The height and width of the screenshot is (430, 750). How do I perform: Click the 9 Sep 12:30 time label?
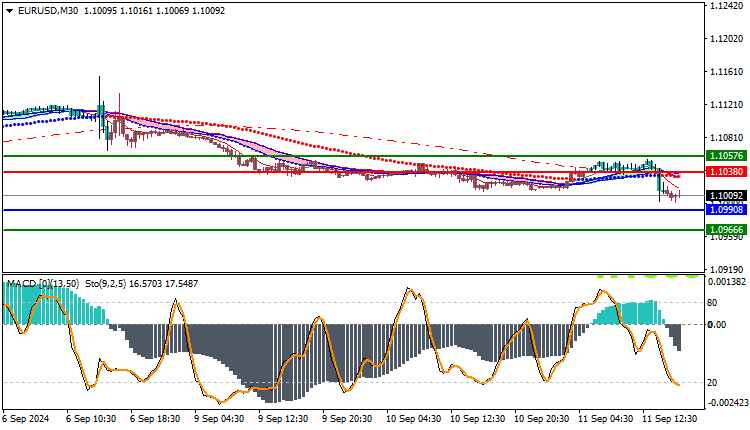pyautogui.click(x=283, y=419)
